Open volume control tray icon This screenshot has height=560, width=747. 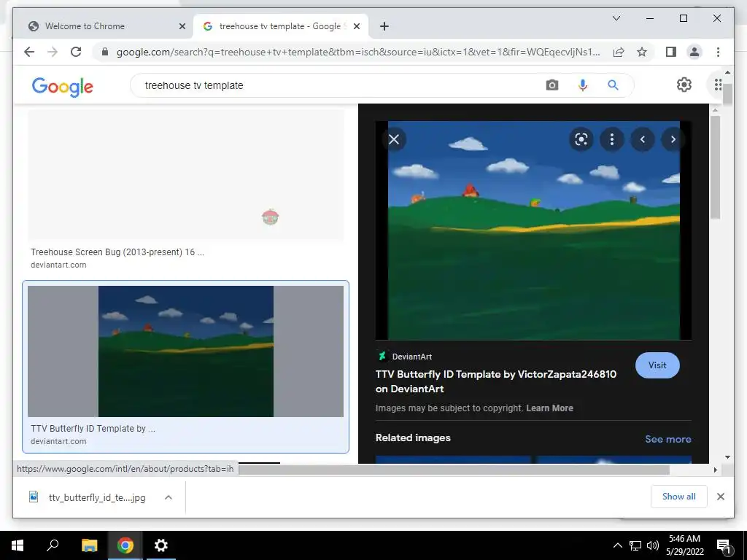(x=653, y=545)
